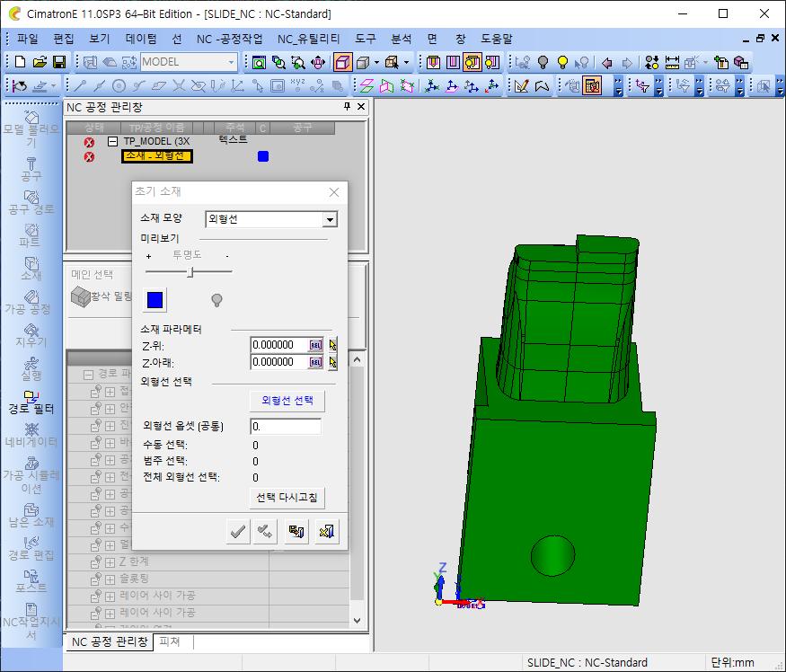Image resolution: width=786 pixels, height=672 pixels.
Task: Open the selection filter toolbar overflow arrow
Action: (658, 86)
